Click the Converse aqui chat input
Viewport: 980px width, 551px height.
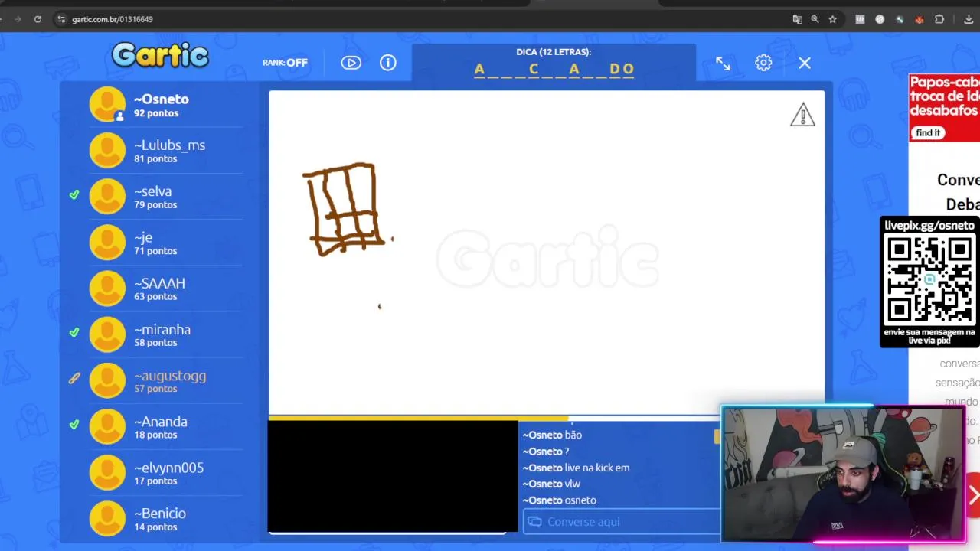pyautogui.click(x=621, y=522)
